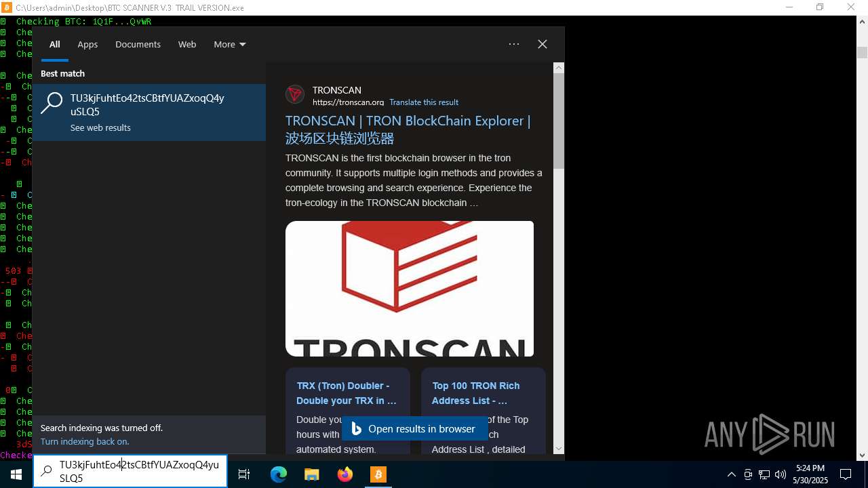Click the TRONSCAN preview image
This screenshot has height=488, width=868.
pos(410,289)
